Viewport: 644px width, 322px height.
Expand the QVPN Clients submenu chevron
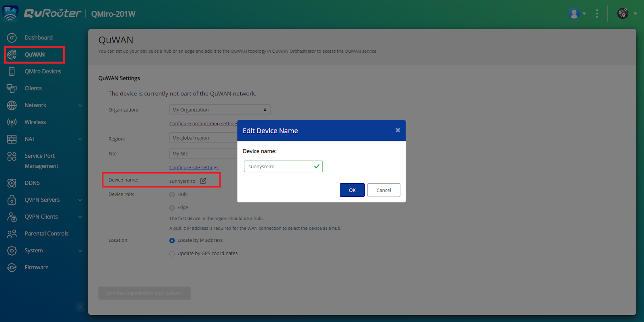pos(80,217)
